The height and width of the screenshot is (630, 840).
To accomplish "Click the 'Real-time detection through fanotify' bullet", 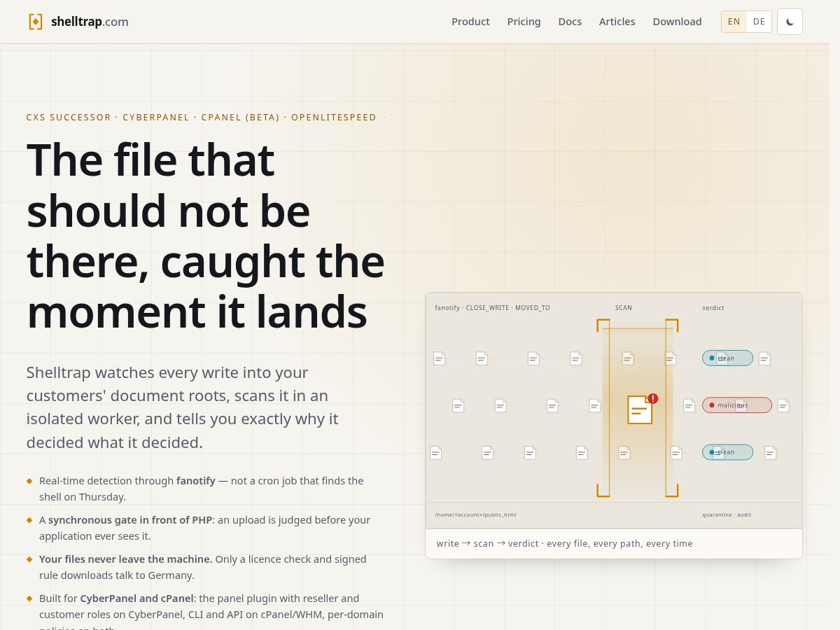I will pyautogui.click(x=202, y=489).
